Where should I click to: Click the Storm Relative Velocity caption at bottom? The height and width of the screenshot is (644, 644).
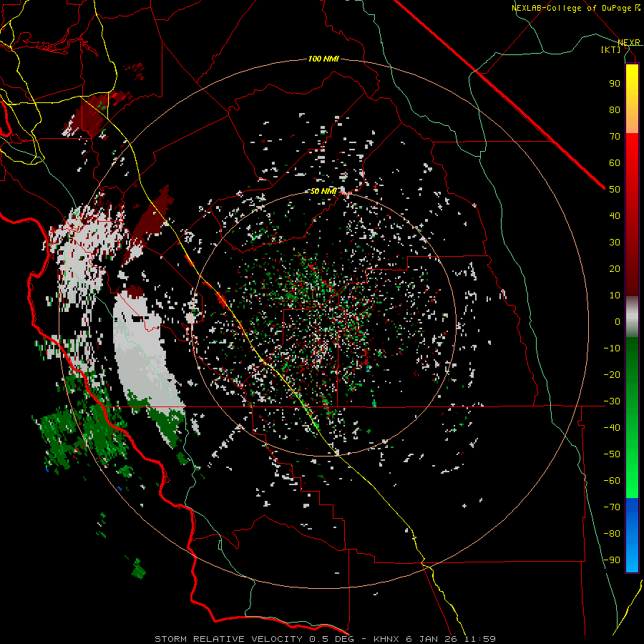(325, 639)
